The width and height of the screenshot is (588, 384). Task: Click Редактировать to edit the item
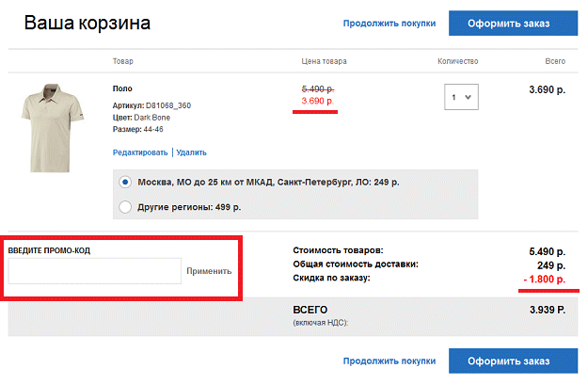(140, 152)
